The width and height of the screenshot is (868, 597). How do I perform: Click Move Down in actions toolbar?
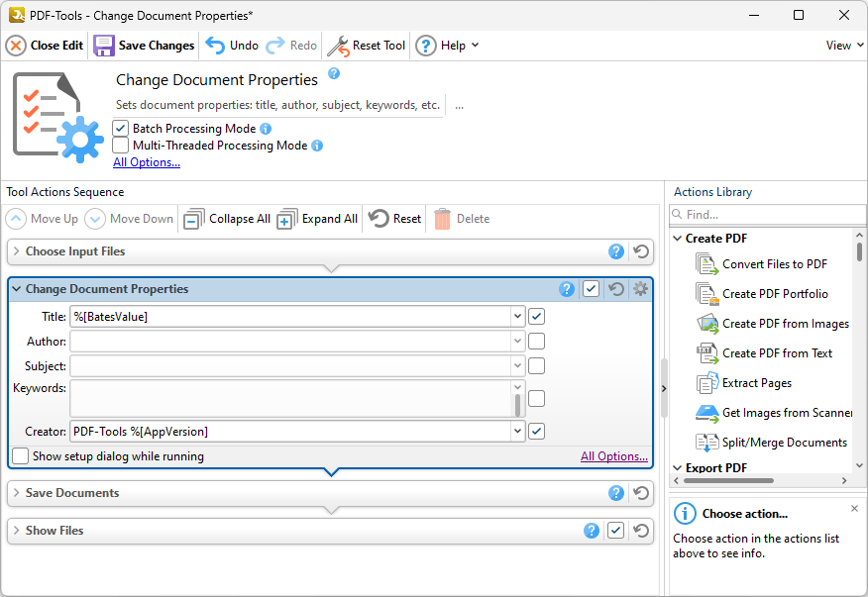click(x=129, y=219)
